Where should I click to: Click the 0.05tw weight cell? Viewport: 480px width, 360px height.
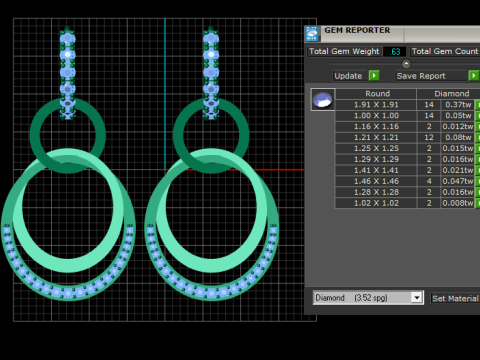[x=458, y=116]
